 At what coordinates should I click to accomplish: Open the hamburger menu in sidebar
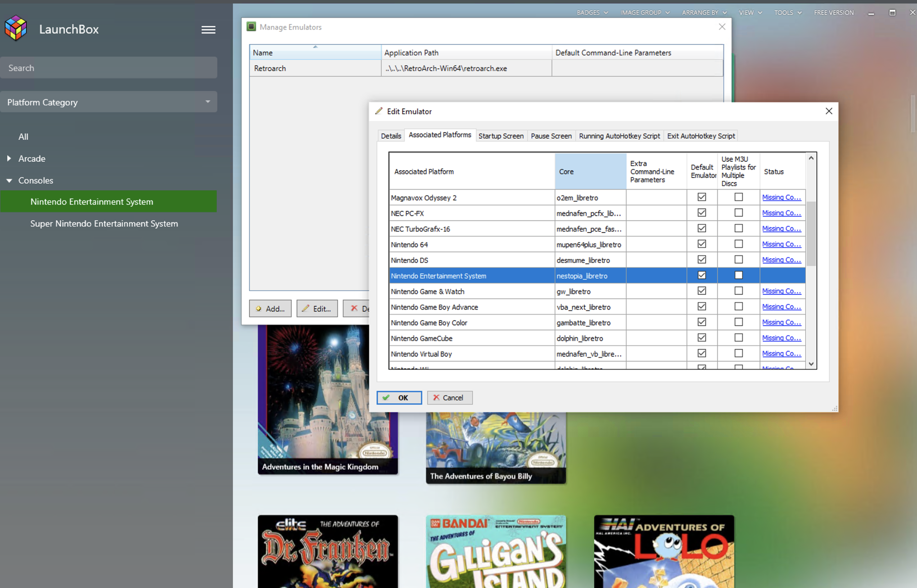click(x=208, y=30)
